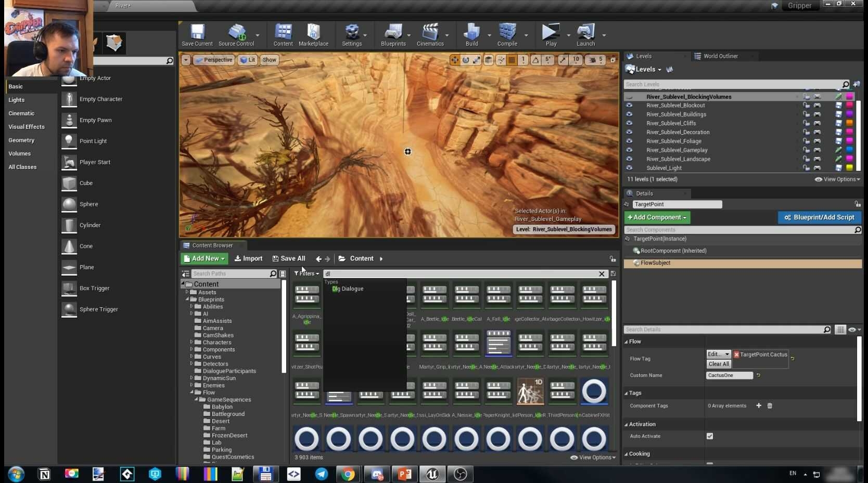The image size is (868, 483).
Task: Toggle lock on River_Sublevel_Buildings level
Action: [x=806, y=114]
